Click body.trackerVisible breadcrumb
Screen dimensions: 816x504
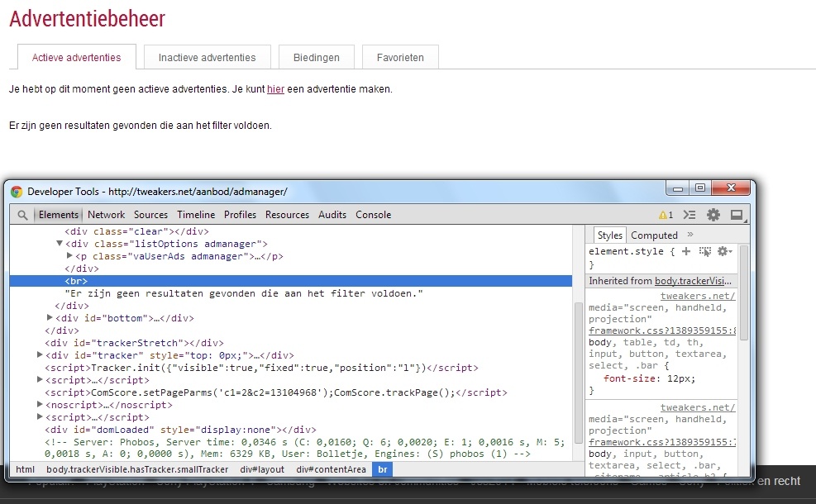tap(137, 469)
